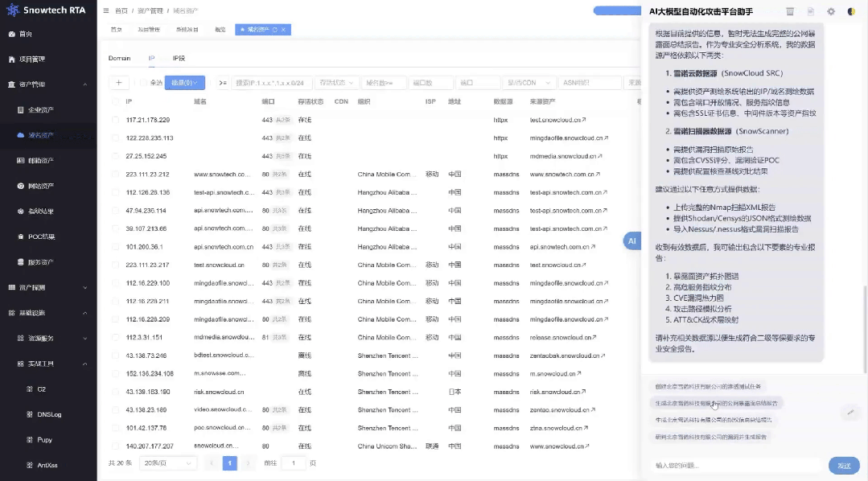Open AI assistant settings gear
The width and height of the screenshot is (868, 481).
[x=831, y=11]
